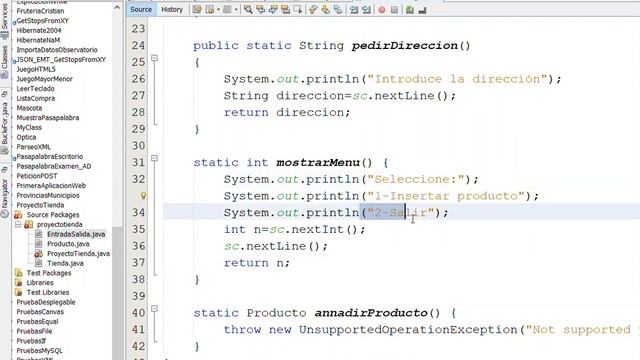Click UnsupportedOperationException on line 41

click(x=408, y=329)
